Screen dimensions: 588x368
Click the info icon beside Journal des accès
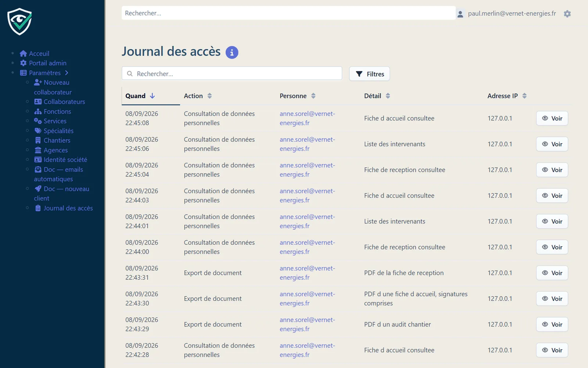pos(232,52)
